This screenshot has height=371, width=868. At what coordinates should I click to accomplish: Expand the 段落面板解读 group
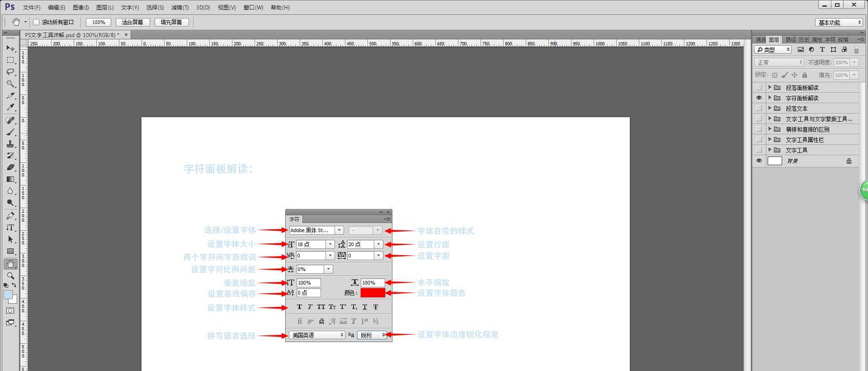[769, 87]
